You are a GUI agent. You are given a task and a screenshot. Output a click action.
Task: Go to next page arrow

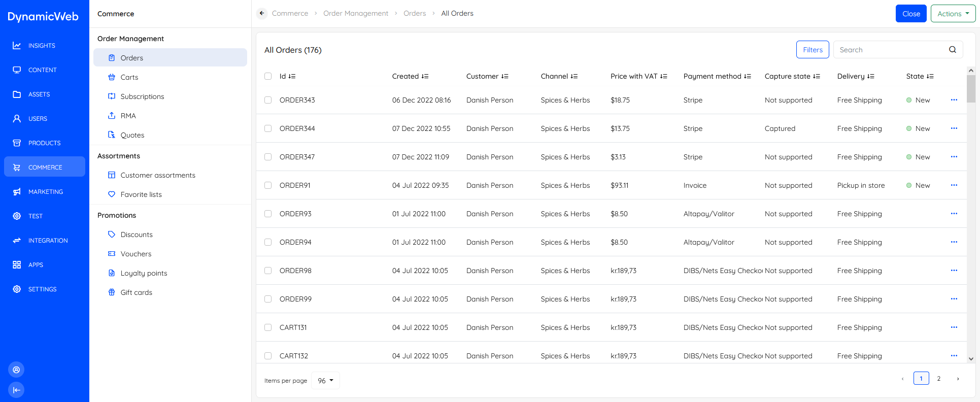click(958, 379)
